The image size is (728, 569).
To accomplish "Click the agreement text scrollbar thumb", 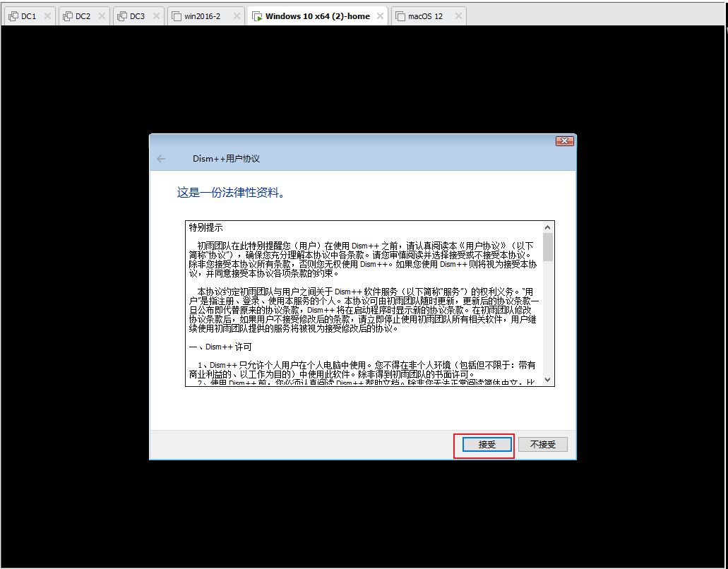I will (x=548, y=247).
